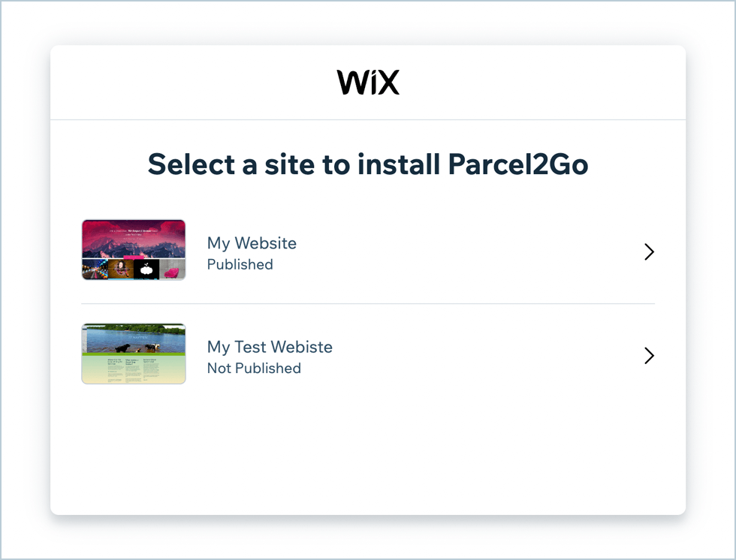Expand My Test Webiste with its chevron

[650, 356]
